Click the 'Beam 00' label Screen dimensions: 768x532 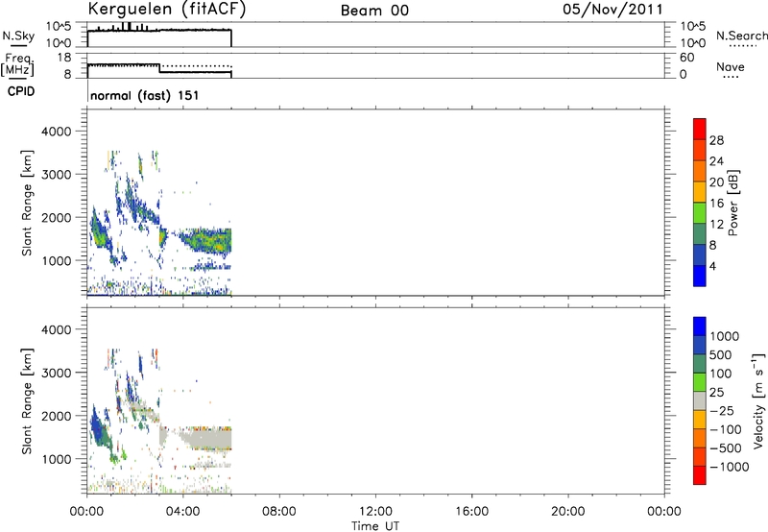374,11
